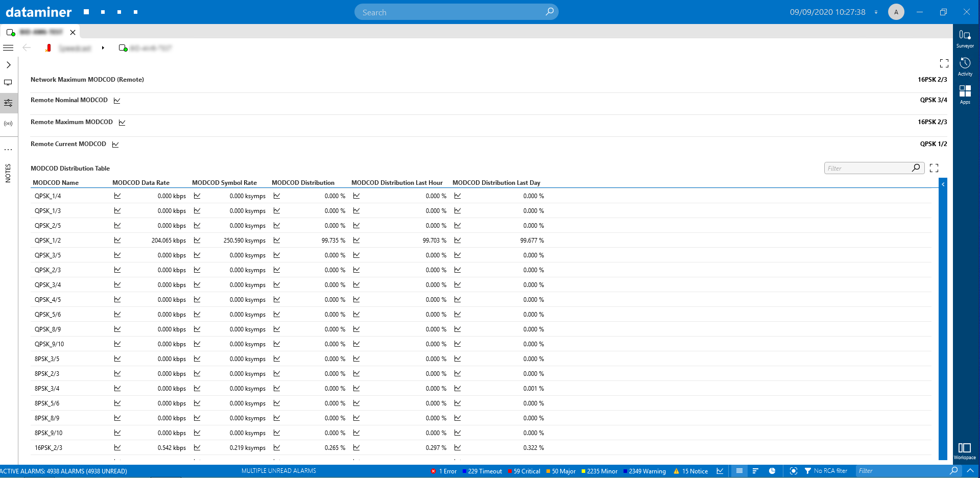Screen dimensions: 980x478
Task: Sort by MODCOD Name column
Action: [x=56, y=183]
